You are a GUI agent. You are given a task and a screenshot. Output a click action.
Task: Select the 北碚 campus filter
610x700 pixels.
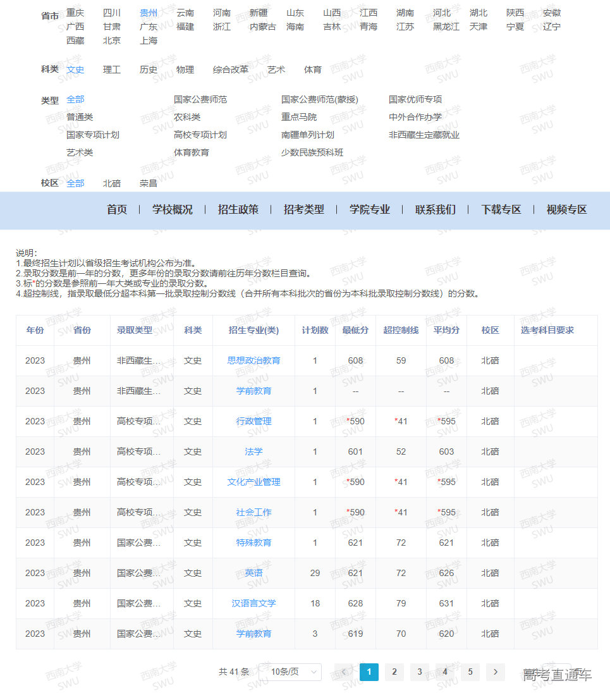point(111,183)
